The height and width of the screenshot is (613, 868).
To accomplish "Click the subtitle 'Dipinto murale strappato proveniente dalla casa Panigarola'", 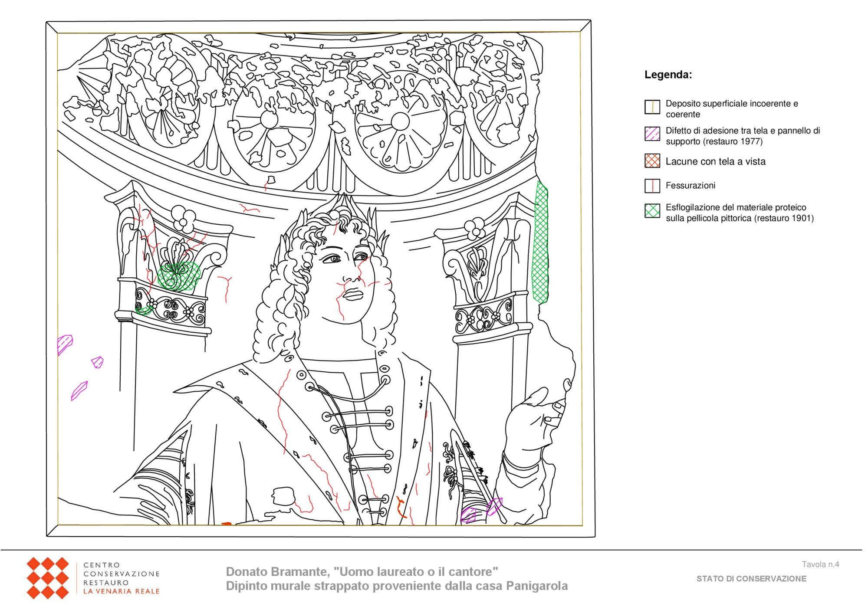I will pyautogui.click(x=397, y=586).
